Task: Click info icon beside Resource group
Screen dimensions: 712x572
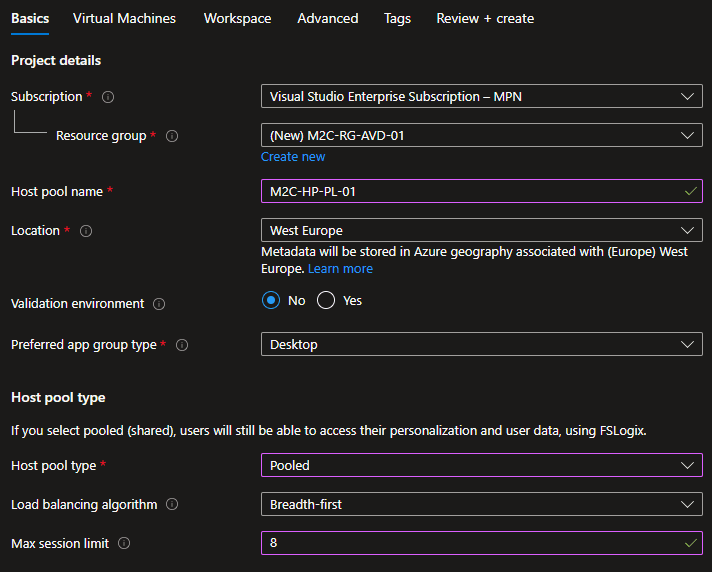Action: pyautogui.click(x=172, y=136)
